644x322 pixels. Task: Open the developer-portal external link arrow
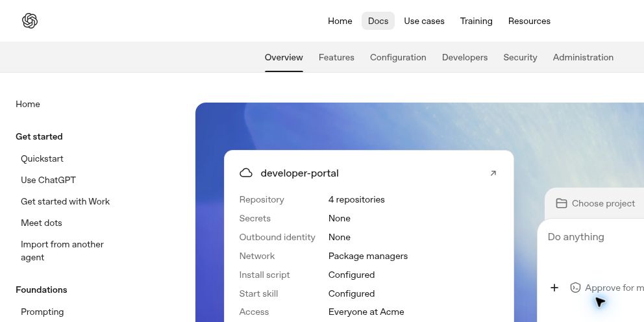pos(493,173)
